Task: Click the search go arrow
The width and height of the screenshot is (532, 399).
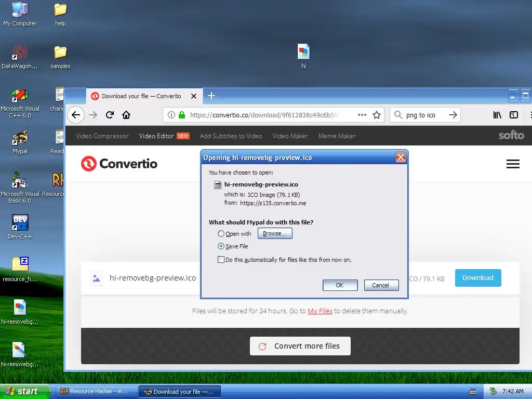Action: point(453,115)
